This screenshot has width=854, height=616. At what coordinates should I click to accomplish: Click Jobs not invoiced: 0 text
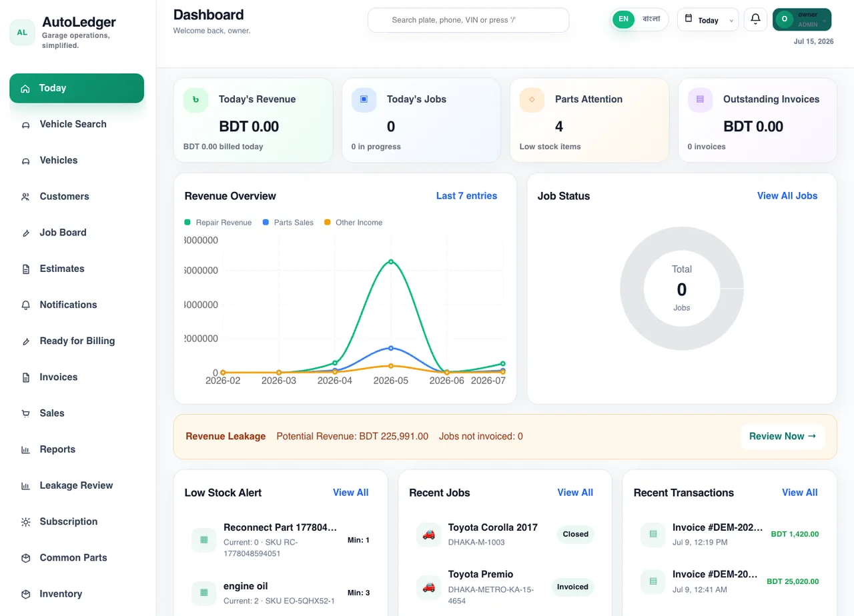coord(481,437)
